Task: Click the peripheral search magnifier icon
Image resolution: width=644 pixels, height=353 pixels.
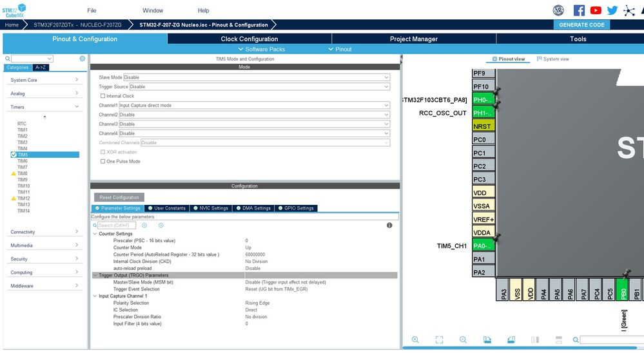Action: [x=7, y=59]
